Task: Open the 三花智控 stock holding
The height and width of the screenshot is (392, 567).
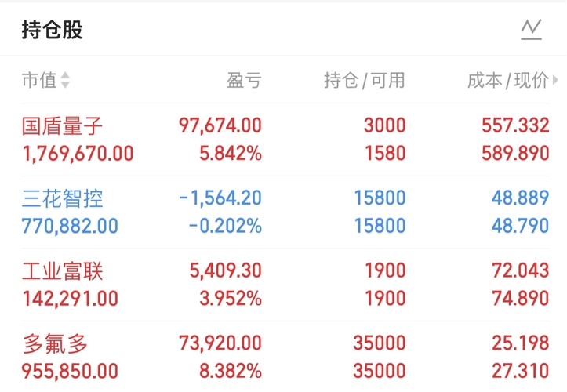Action: click(63, 198)
